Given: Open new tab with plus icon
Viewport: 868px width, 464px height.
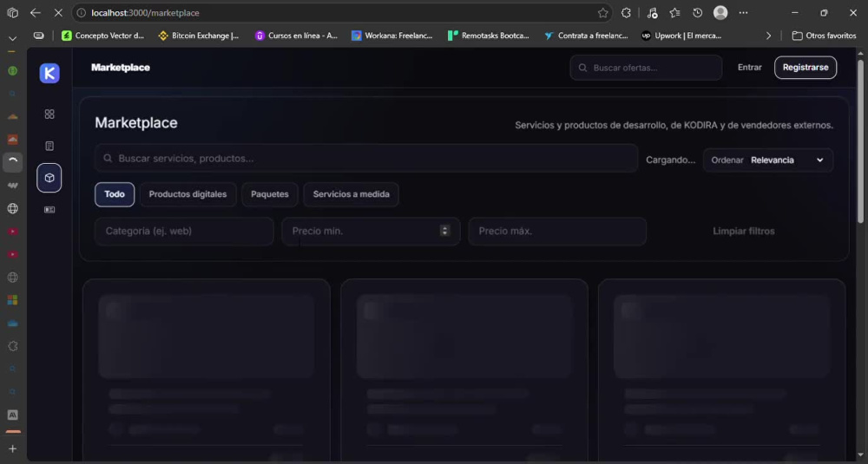Looking at the screenshot, I should 13,449.
